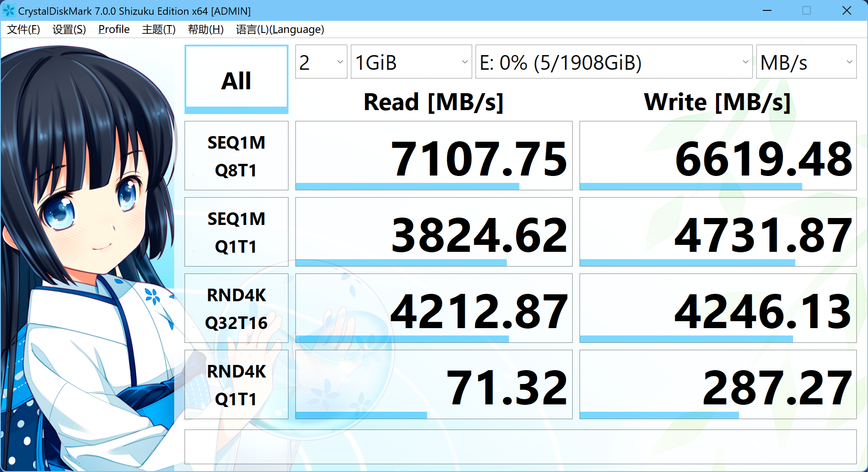Run the SEQ1M Q1T1 test

[236, 232]
